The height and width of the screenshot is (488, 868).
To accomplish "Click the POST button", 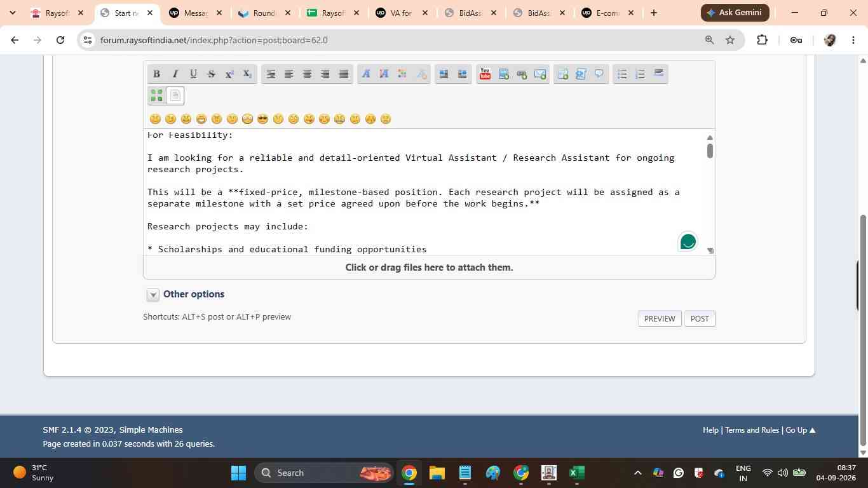I will [x=700, y=318].
